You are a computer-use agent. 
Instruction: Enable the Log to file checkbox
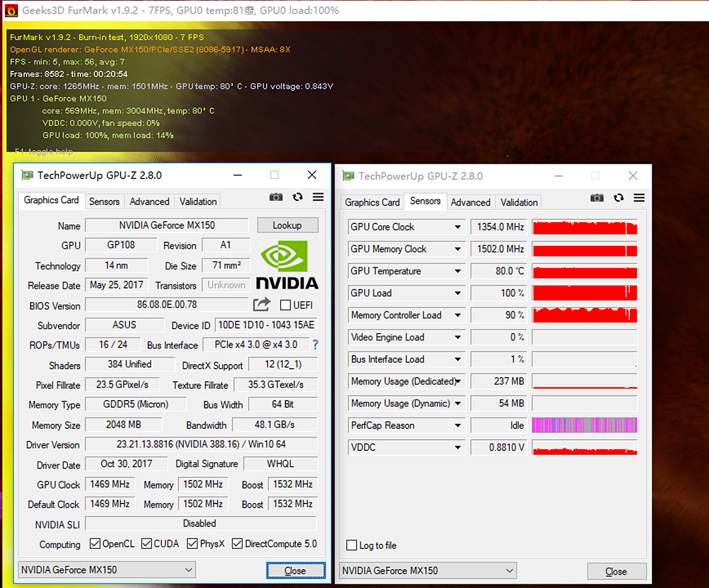[x=352, y=545]
